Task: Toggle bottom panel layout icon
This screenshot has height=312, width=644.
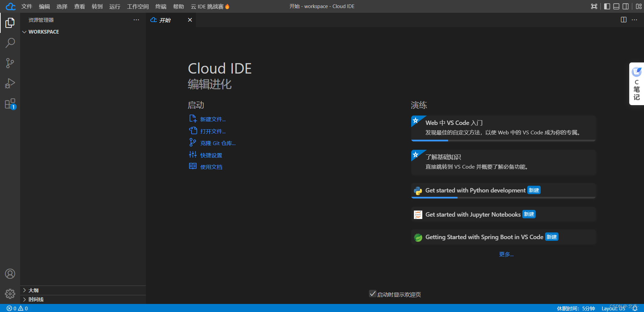Action: pos(616,6)
